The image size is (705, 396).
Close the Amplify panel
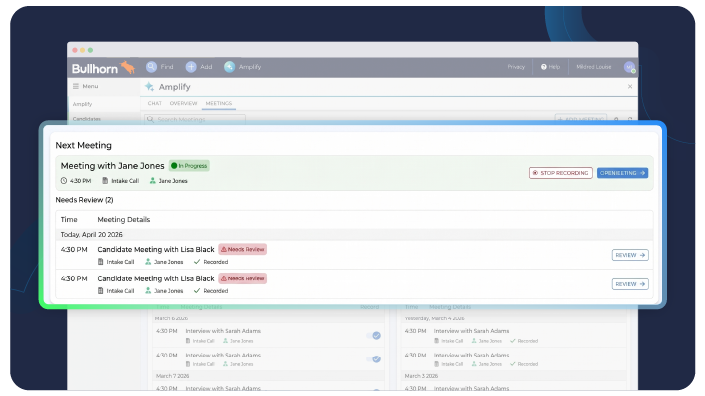click(629, 86)
